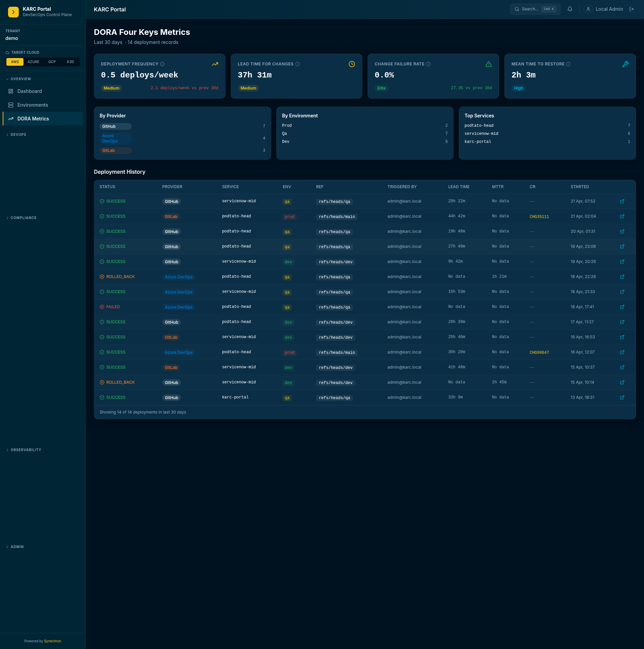
Task: Open Environments in sidebar
Action: coord(43,105)
